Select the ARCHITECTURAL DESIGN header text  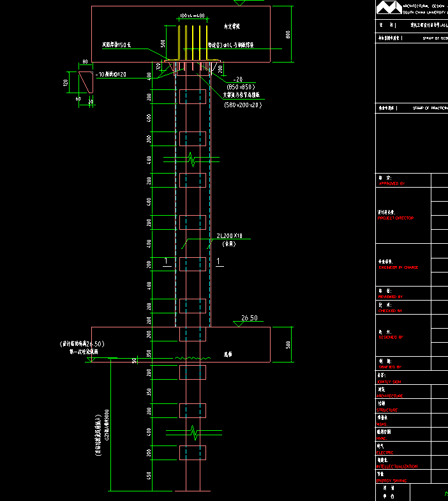point(425,6)
